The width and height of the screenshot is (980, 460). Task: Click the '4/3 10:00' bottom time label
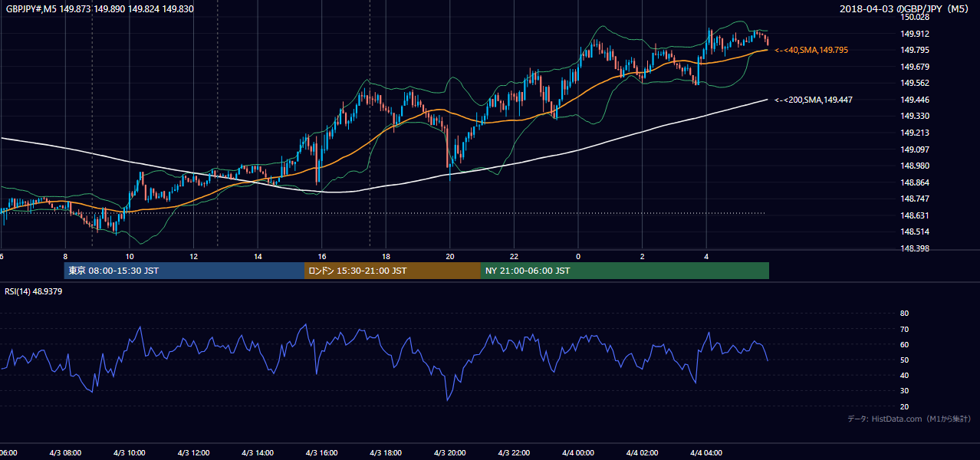click(129, 453)
